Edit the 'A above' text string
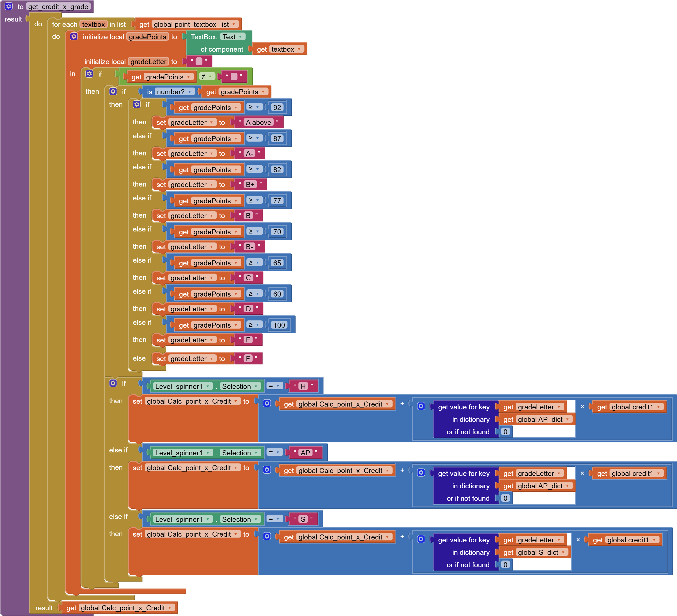The image size is (677, 616). (x=258, y=122)
